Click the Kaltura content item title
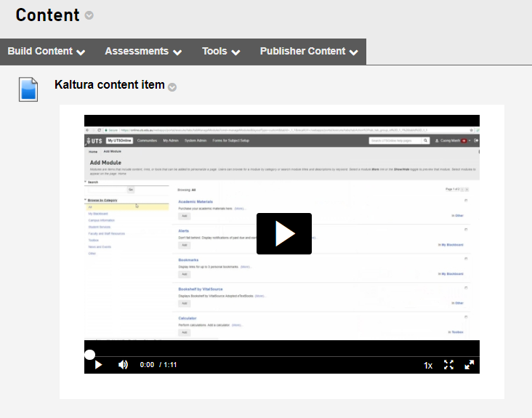Viewport: 532px width, 418px height. click(x=110, y=85)
